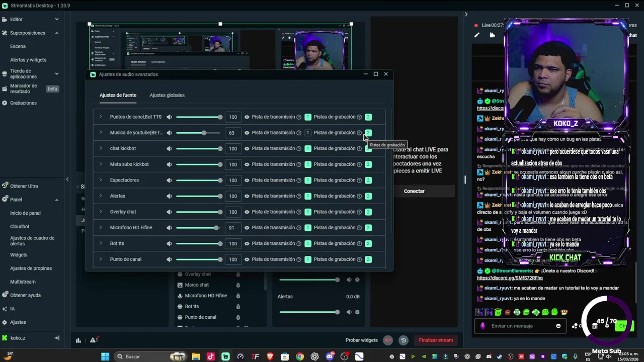Viewport: 644px width, 362px height.
Task: Mute the Musica de youtube source
Action: (x=169, y=133)
